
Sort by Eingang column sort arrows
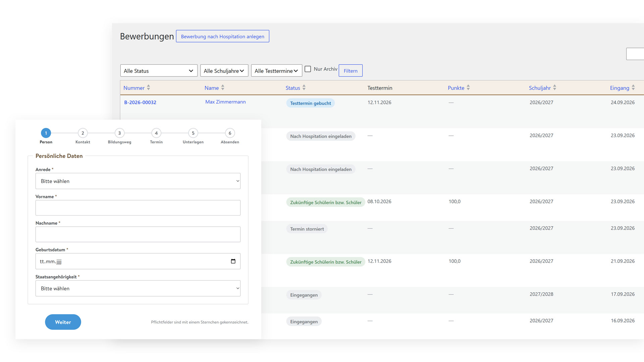coord(633,88)
